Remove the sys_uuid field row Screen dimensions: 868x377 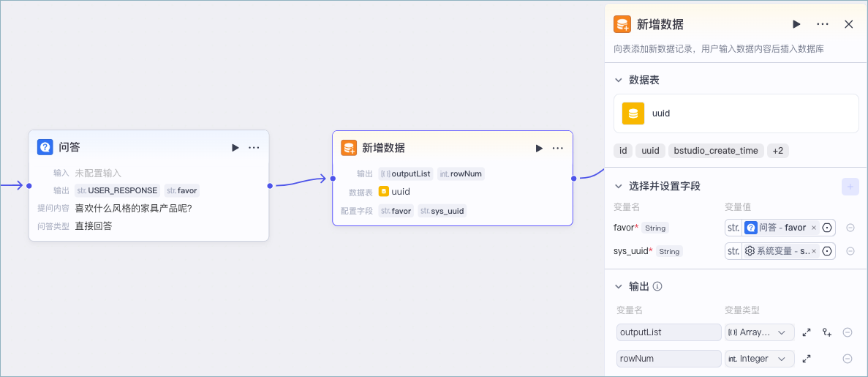(x=851, y=251)
